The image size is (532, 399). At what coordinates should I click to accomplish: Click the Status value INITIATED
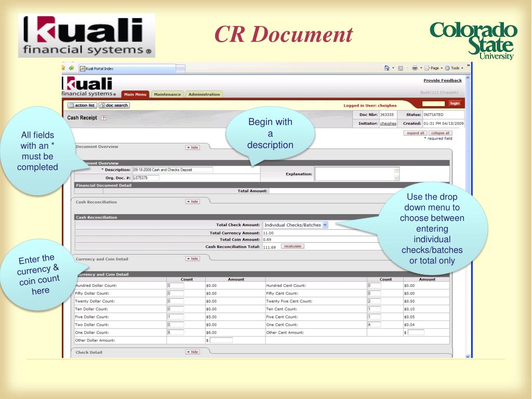point(433,115)
